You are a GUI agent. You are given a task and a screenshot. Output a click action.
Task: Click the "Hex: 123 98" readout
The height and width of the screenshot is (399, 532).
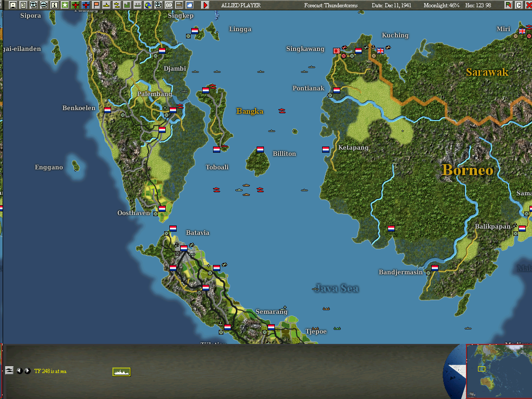[x=478, y=5]
